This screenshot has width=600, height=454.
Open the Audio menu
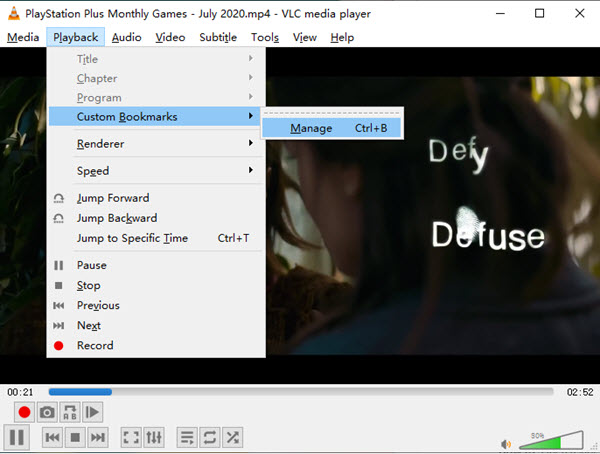tap(127, 37)
